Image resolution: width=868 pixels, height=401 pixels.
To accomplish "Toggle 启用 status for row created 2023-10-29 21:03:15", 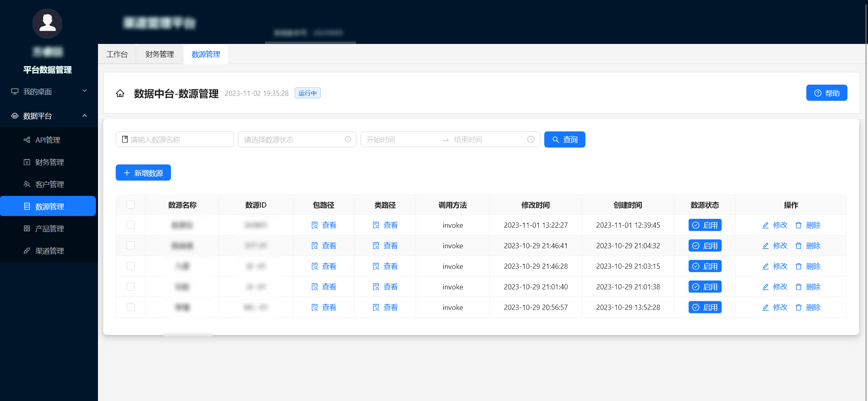I will click(705, 266).
